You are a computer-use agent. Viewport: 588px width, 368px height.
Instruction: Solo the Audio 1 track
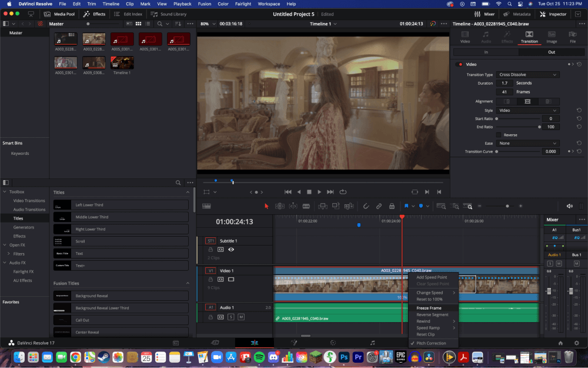[231, 317]
